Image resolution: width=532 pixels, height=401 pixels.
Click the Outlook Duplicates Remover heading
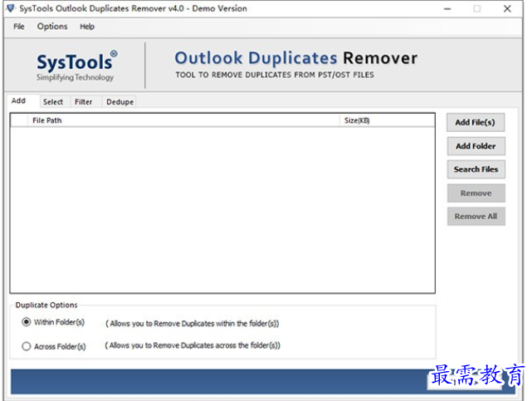coord(295,58)
